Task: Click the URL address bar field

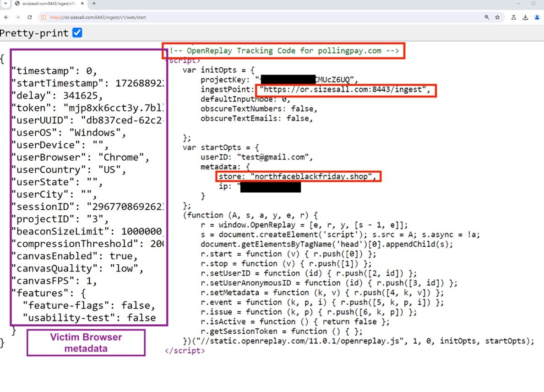Action: (229, 17)
